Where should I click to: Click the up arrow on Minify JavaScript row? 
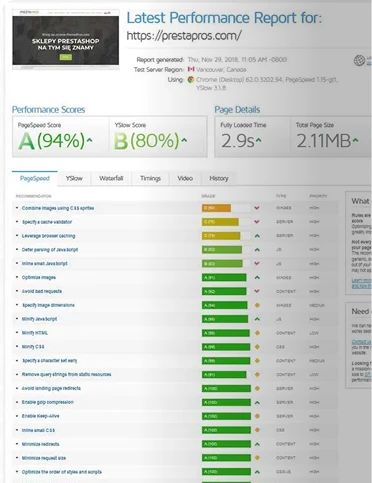pyautogui.click(x=257, y=319)
